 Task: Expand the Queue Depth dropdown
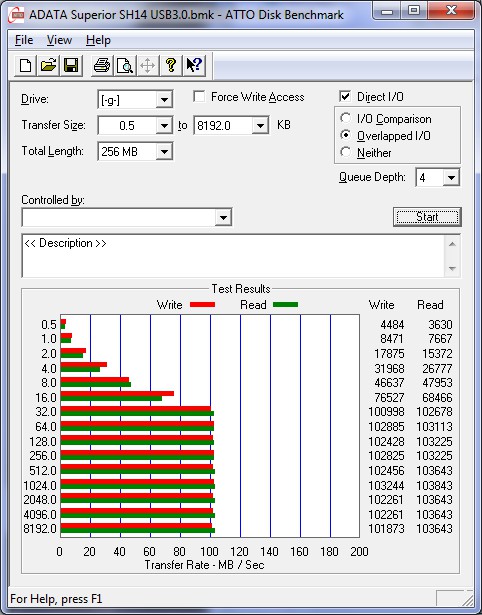tap(451, 178)
